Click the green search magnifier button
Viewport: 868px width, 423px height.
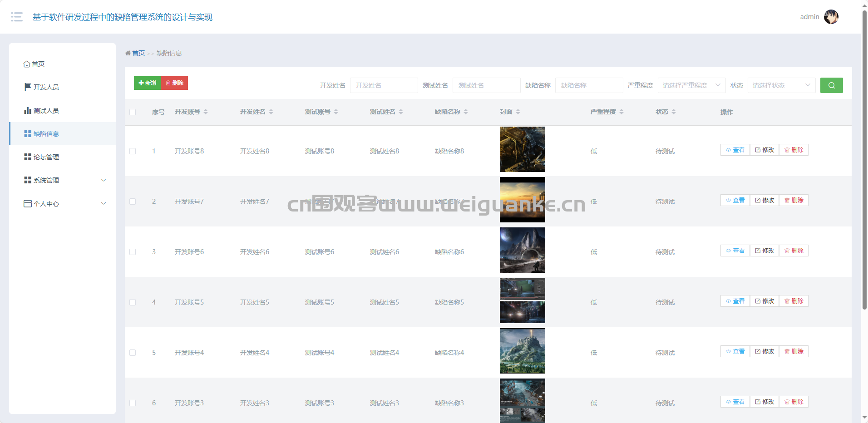(x=831, y=85)
